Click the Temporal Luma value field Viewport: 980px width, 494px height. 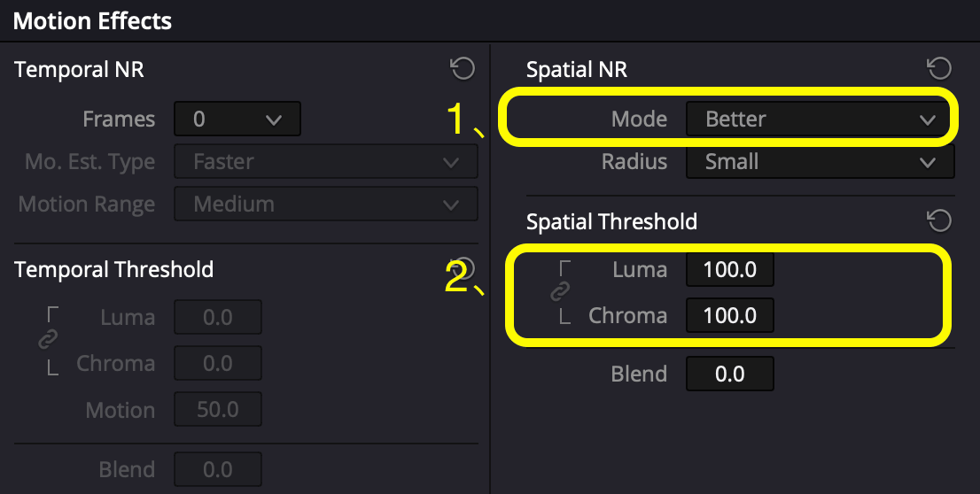(x=217, y=317)
